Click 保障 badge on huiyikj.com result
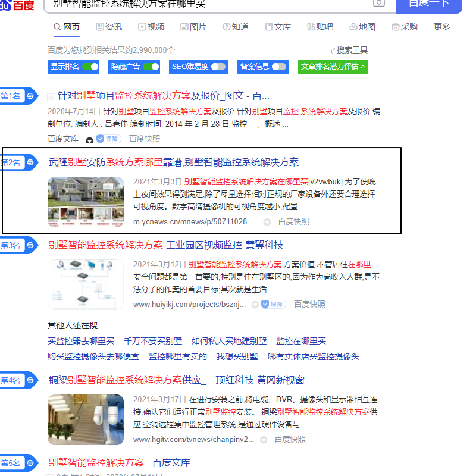This screenshot has height=476, width=476. point(274,304)
